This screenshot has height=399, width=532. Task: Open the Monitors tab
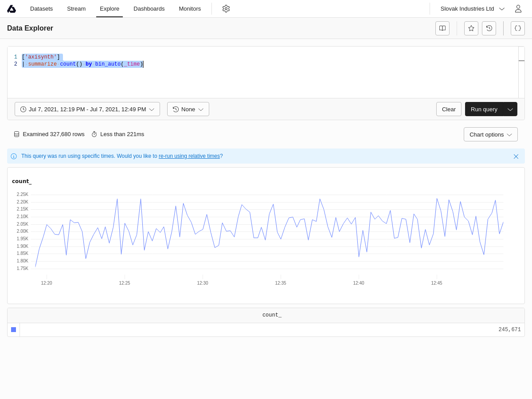190,9
